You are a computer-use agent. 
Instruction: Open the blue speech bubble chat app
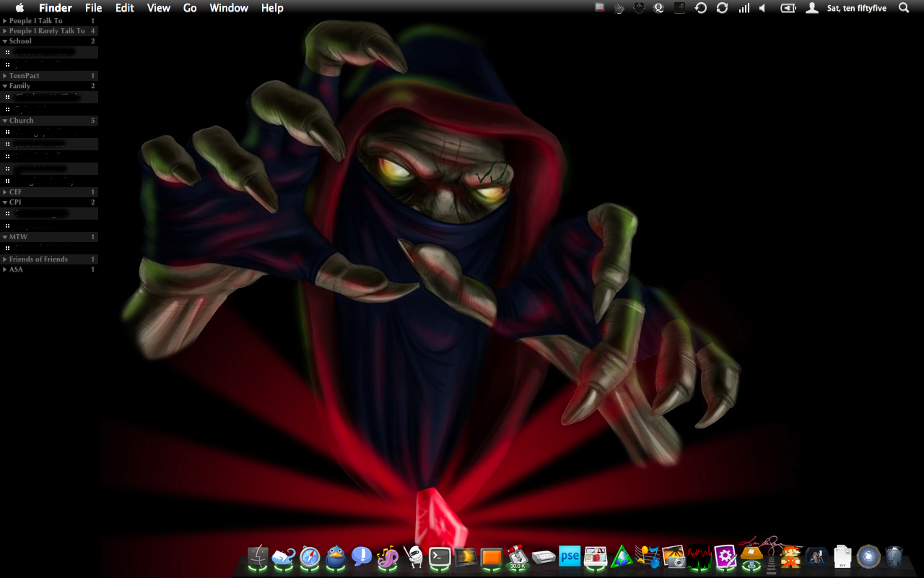coord(362,557)
